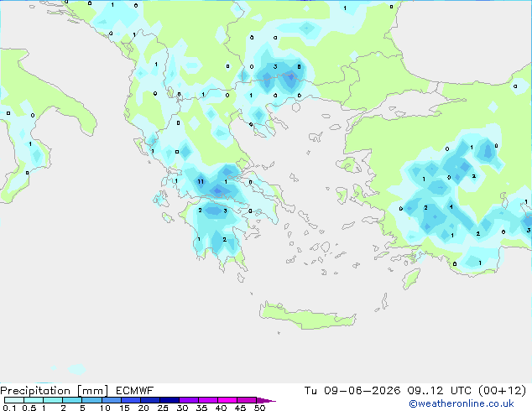Click the "Precipitation" title text
Viewport: 532px width, 411px height.
coord(35,391)
